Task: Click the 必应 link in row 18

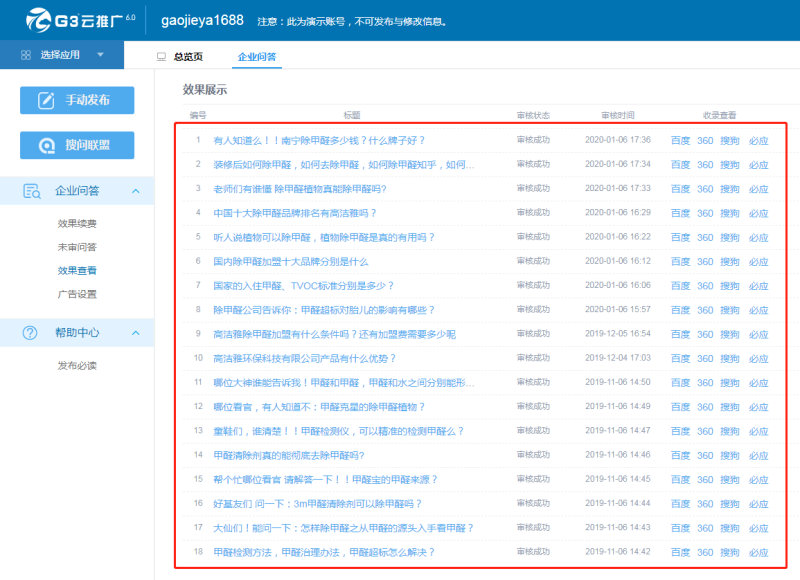Action: coord(759,552)
